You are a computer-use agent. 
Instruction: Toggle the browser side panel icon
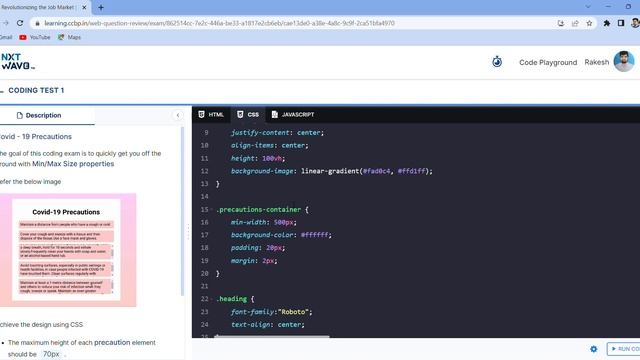click(621, 23)
